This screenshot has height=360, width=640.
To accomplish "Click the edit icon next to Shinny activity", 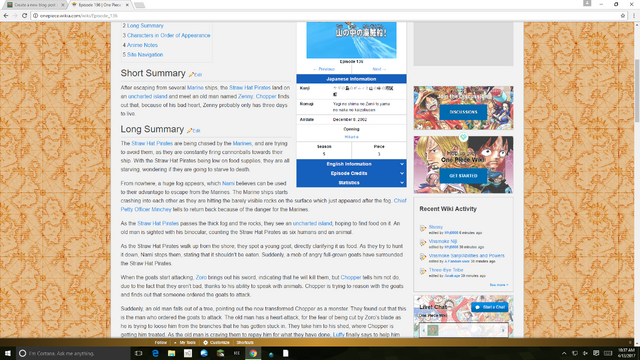I will tap(423, 228).
